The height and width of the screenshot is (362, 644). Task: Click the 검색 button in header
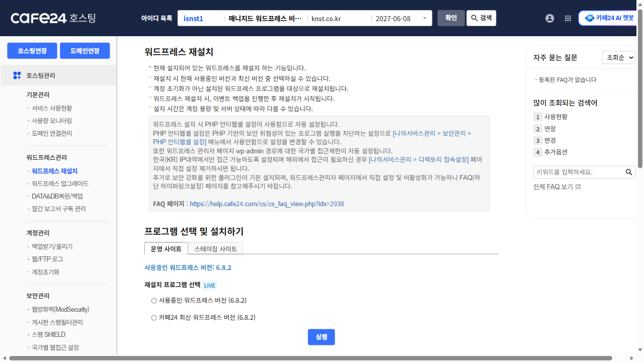(481, 18)
